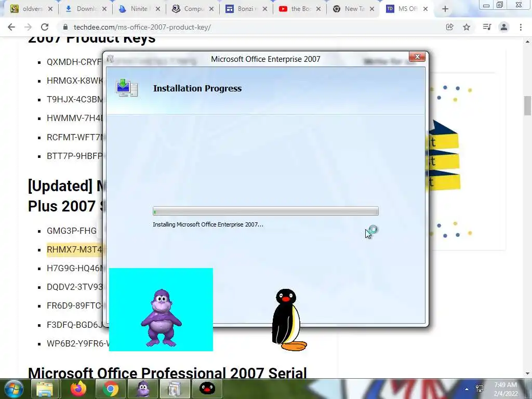Open the Office installer taskbar icon

point(175,389)
